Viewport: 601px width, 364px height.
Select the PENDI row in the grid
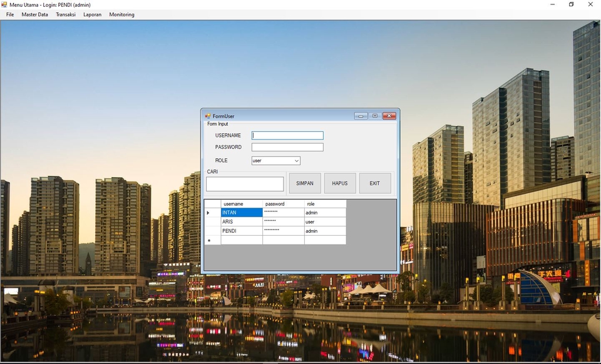212,231
